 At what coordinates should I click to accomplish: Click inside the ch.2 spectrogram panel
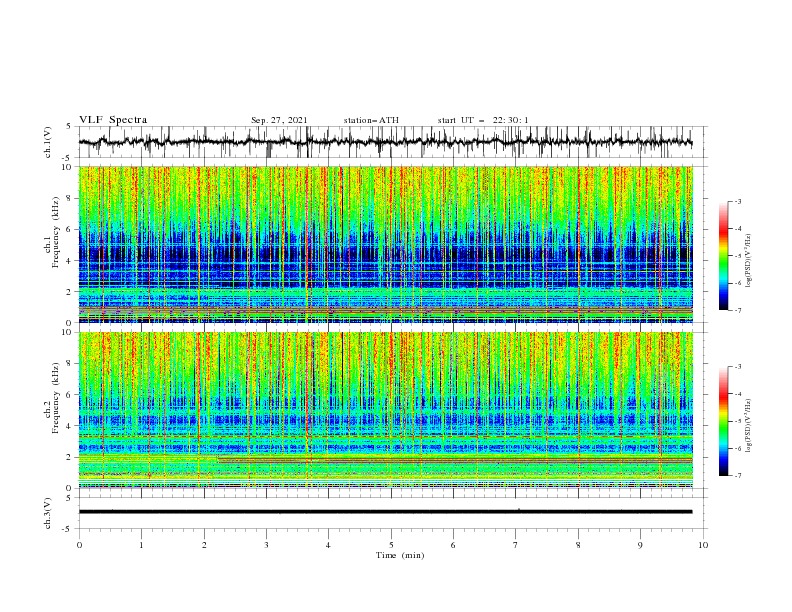[x=386, y=410]
